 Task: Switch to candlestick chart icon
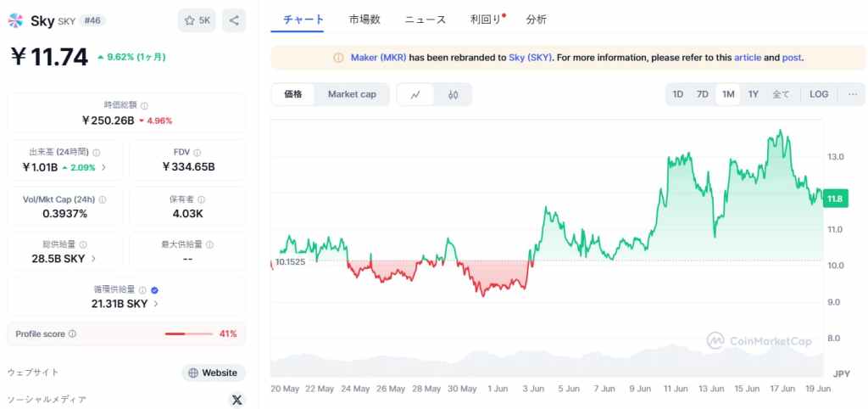pos(453,94)
